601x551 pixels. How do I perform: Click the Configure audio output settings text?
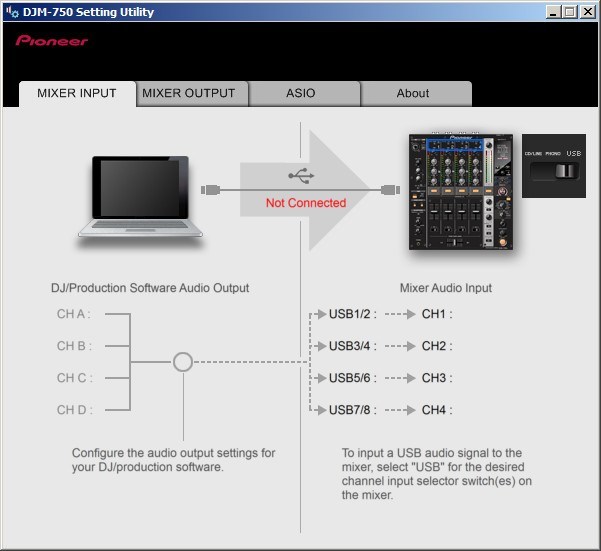pos(173,460)
